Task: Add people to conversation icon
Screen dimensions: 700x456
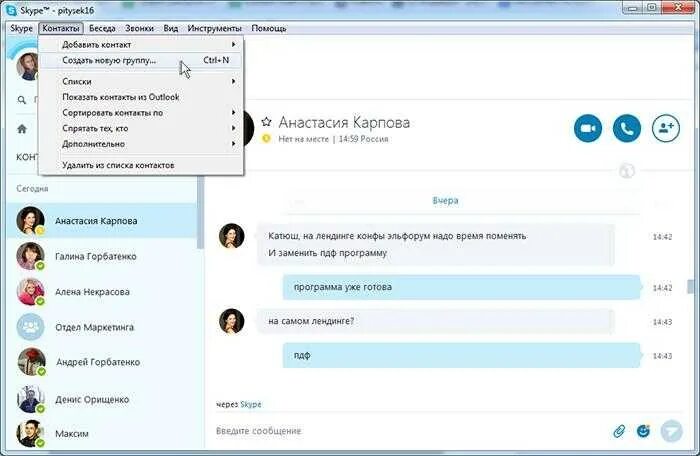Action: 666,128
